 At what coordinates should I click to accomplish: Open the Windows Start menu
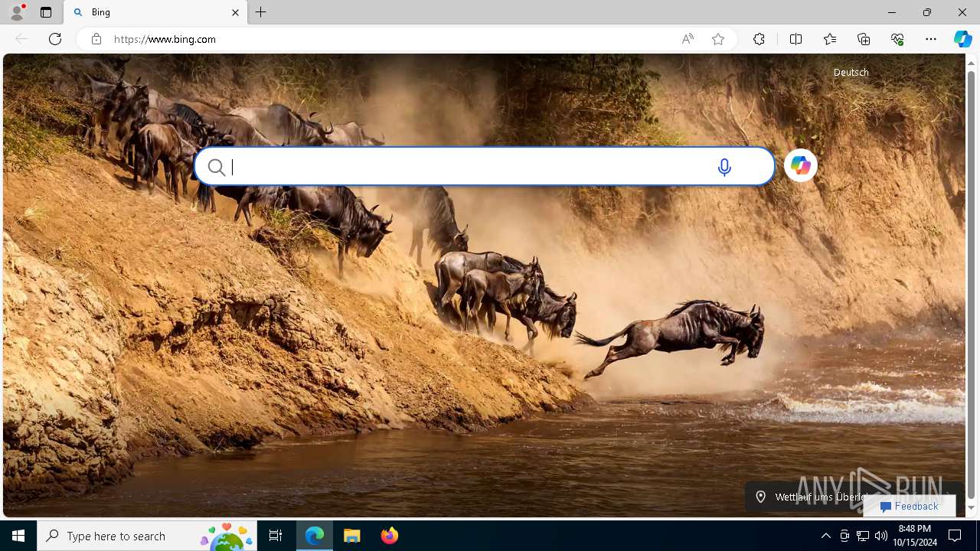(x=18, y=536)
